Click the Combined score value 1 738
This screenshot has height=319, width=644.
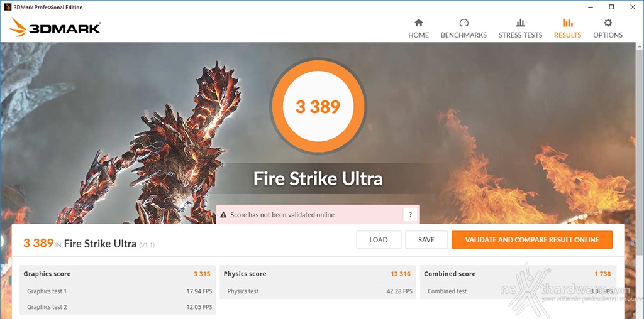click(x=602, y=274)
